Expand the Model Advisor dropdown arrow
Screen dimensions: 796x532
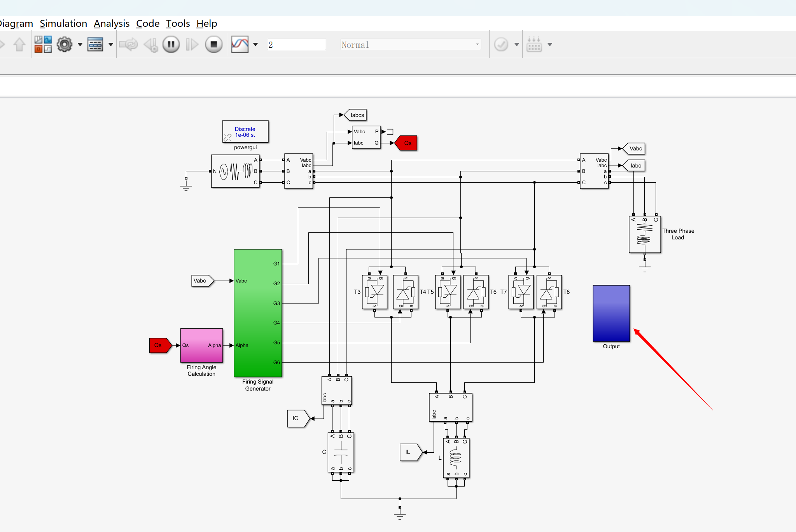(x=517, y=44)
